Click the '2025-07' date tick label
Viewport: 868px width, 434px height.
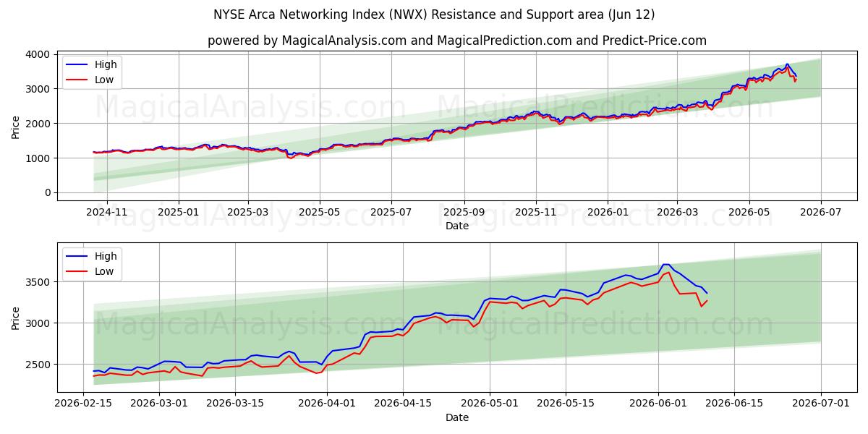391,213
